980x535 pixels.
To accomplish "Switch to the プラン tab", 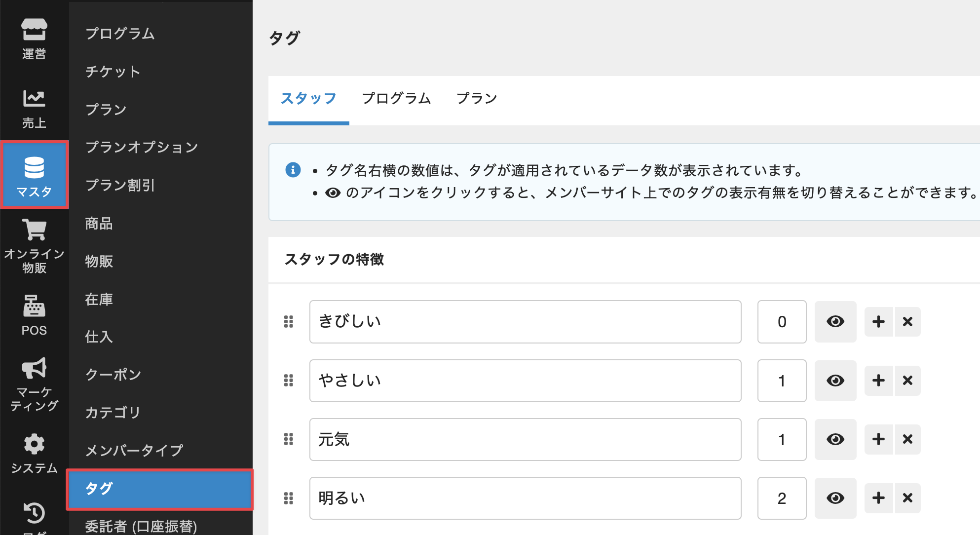I will [476, 98].
